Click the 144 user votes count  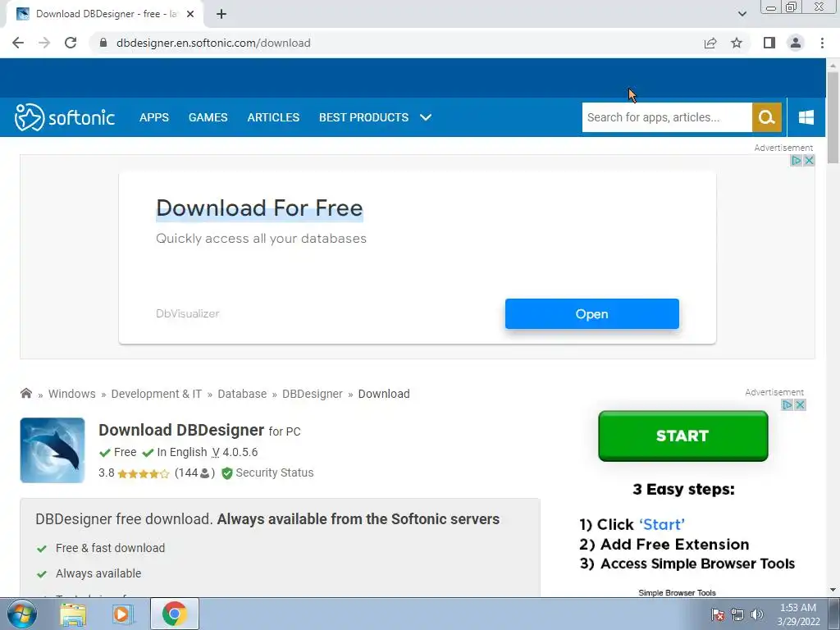click(x=194, y=473)
